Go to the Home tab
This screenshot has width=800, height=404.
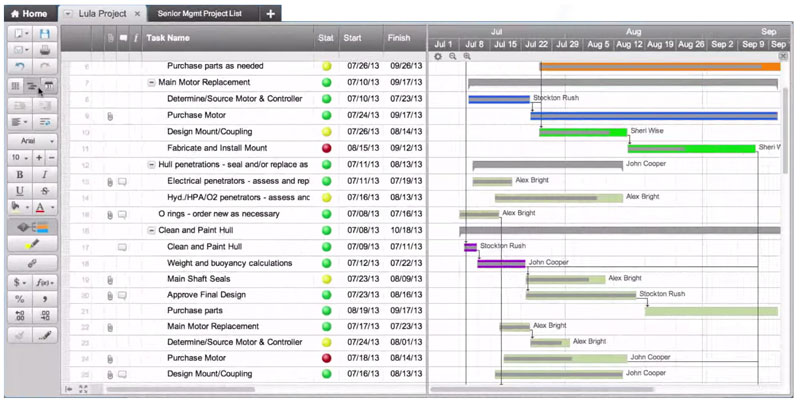(30, 14)
